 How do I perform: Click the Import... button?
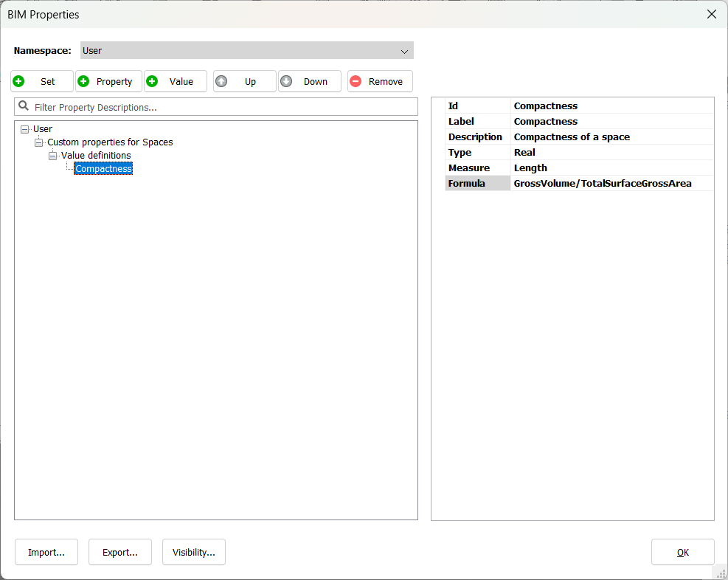coord(46,552)
